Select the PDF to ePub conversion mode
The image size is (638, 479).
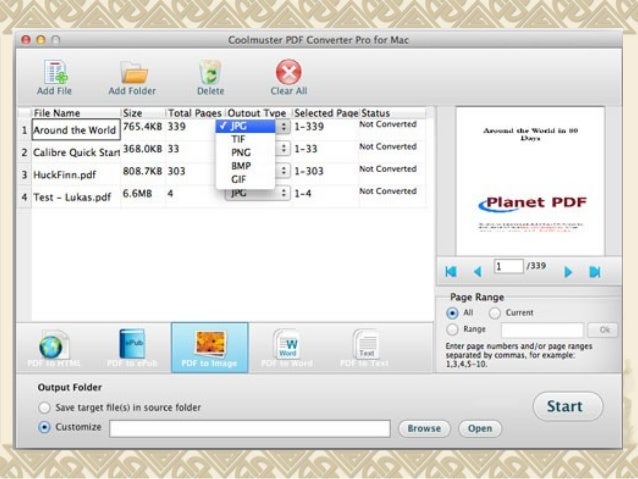click(132, 348)
